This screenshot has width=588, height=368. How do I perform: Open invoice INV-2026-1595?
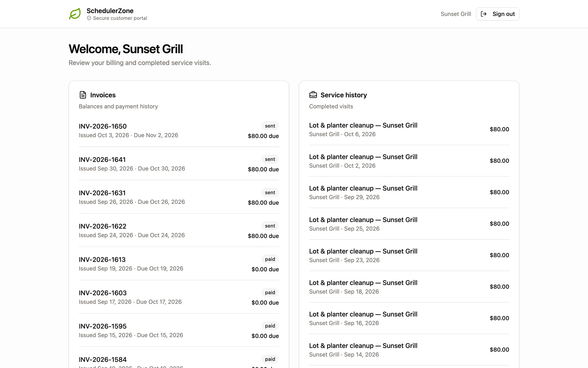pos(179,331)
